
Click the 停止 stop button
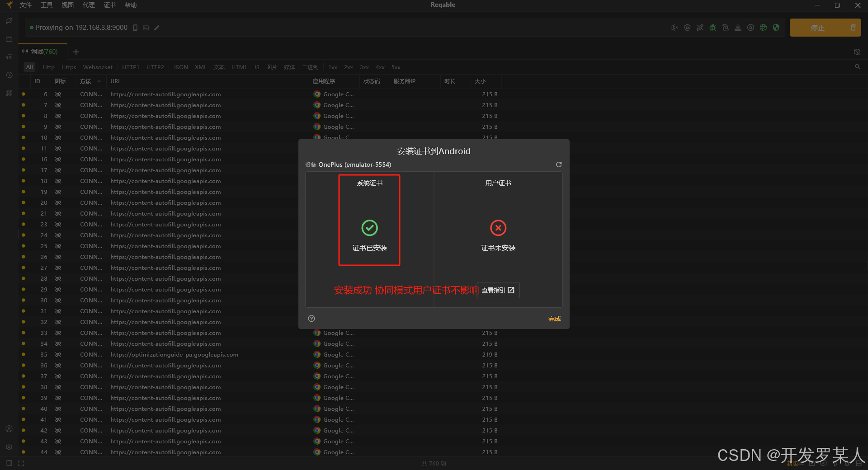[x=817, y=28]
